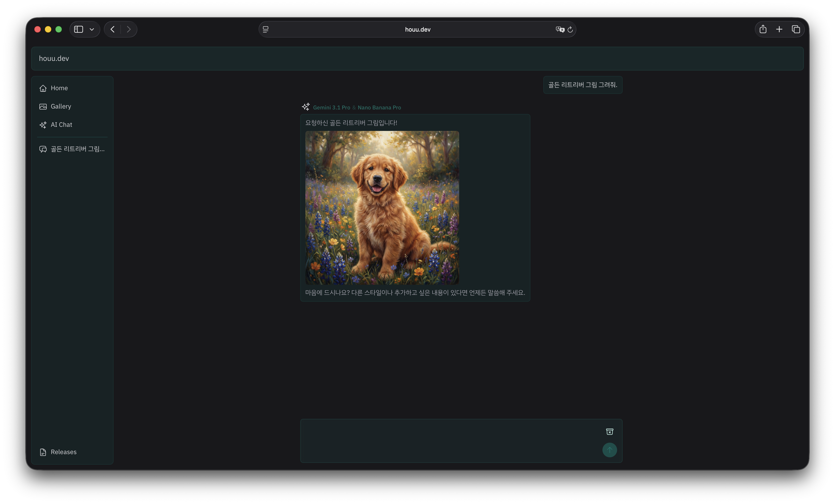Open the translate icon in the address bar
This screenshot has height=504, width=835.
point(560,30)
